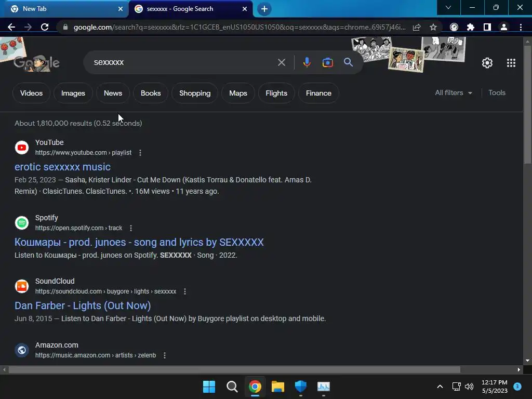
Task: View site lock information icon
Action: (65, 27)
